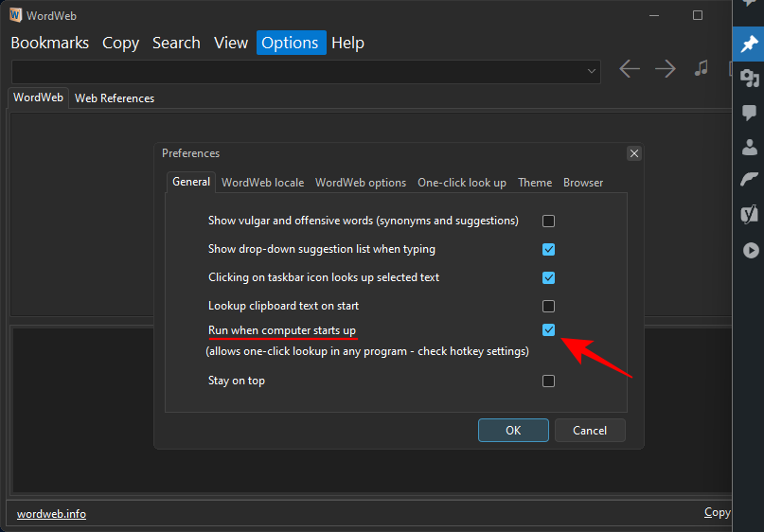The image size is (764, 532).
Task: Open the media icon in sidebar
Action: (x=749, y=79)
